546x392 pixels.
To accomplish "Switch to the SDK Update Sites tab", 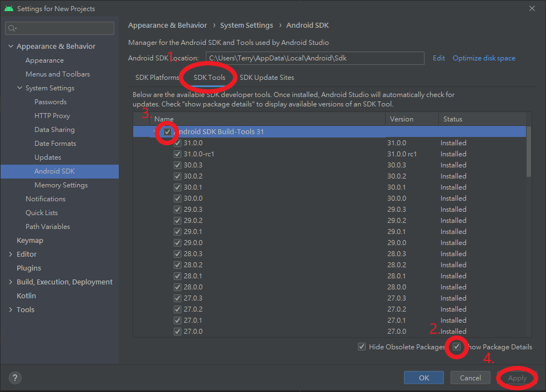I will click(267, 78).
